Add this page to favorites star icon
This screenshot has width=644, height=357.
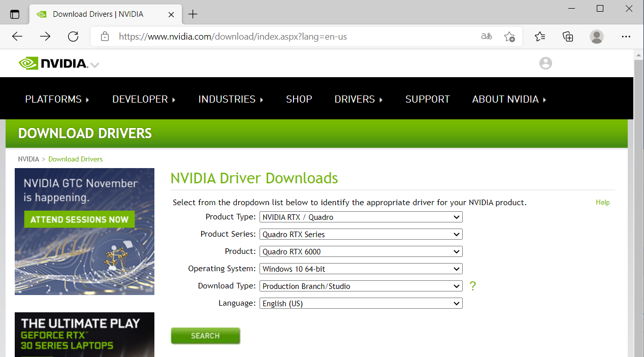[x=509, y=37]
